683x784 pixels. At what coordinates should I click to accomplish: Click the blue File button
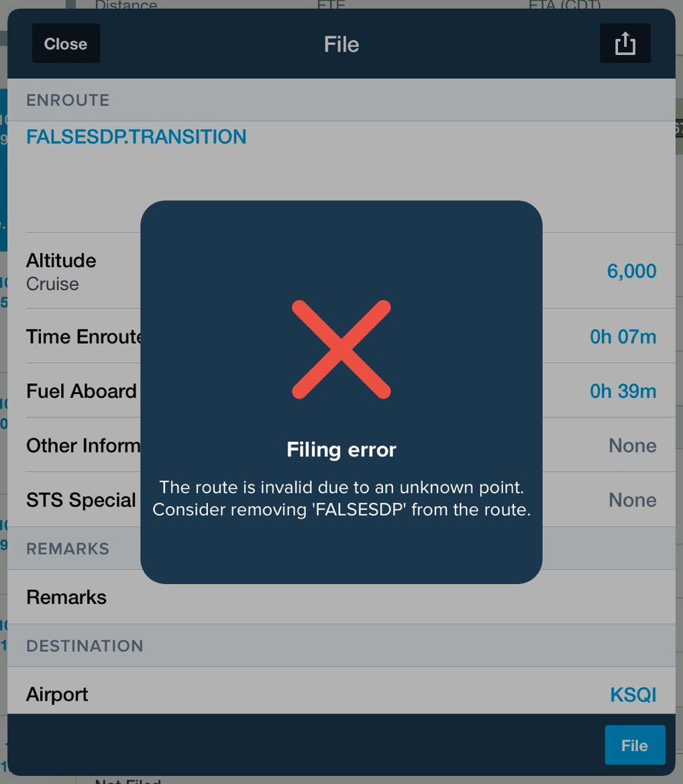click(635, 745)
